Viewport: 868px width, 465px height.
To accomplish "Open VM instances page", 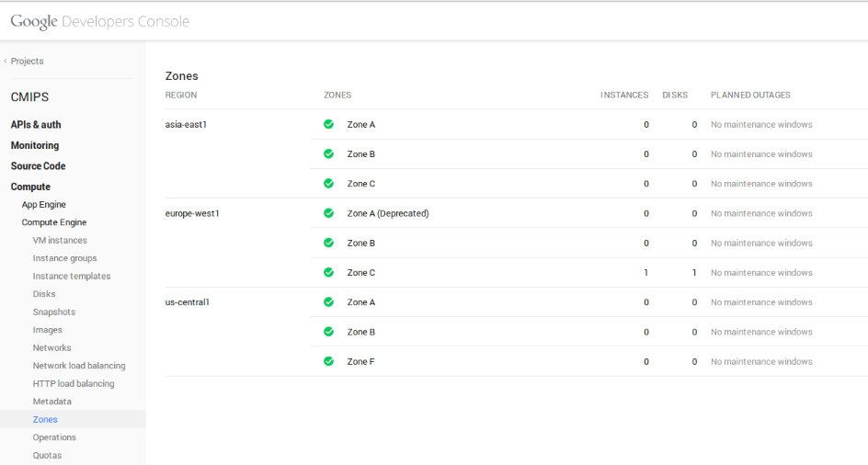I will tap(60, 240).
